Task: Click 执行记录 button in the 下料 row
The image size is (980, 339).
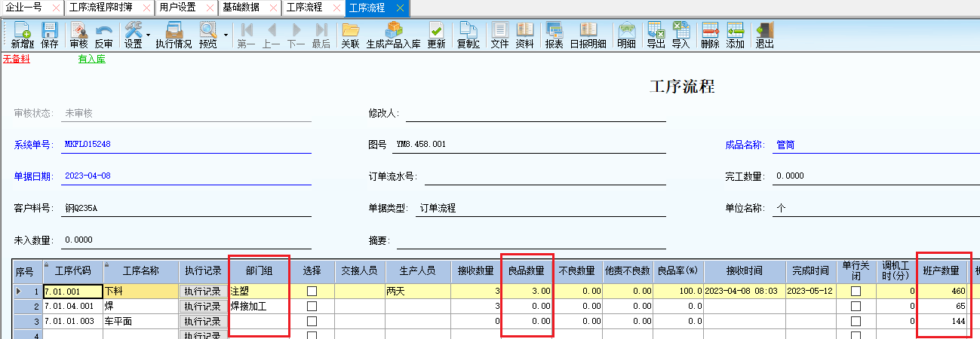Action: tap(202, 291)
